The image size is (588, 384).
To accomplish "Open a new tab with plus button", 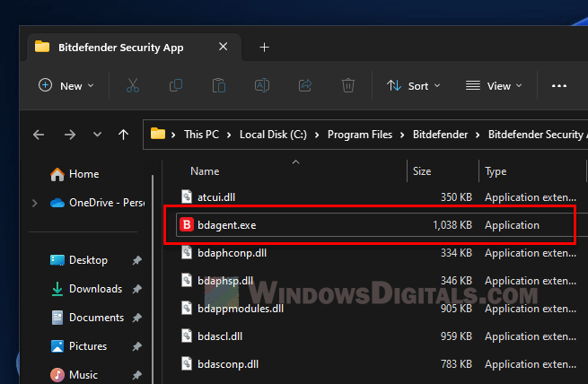I will 264,48.
